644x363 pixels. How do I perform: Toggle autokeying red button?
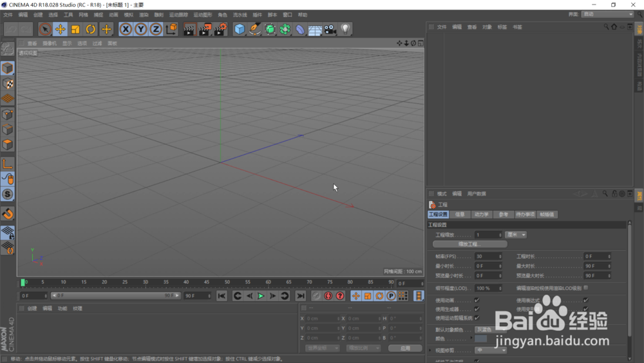pyautogui.click(x=328, y=296)
